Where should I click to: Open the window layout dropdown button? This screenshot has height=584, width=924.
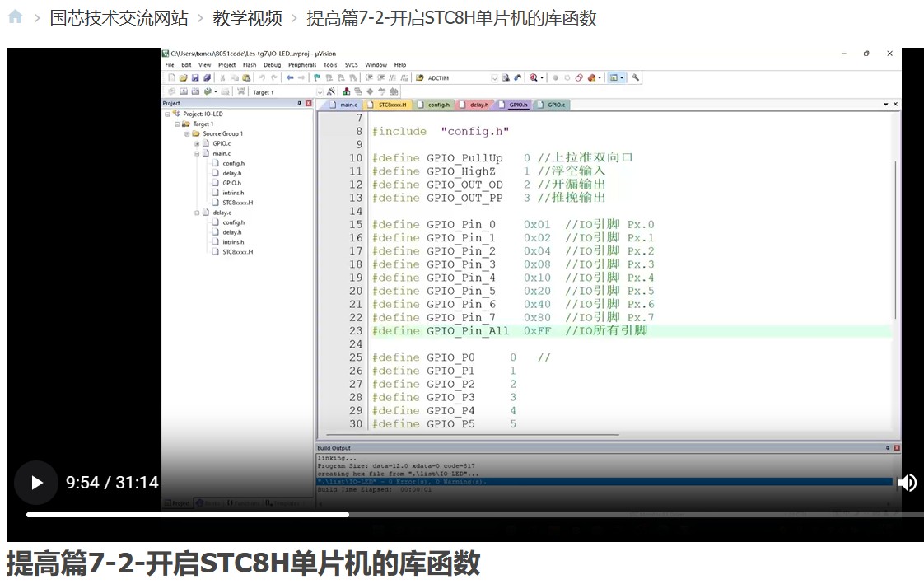pos(622,77)
